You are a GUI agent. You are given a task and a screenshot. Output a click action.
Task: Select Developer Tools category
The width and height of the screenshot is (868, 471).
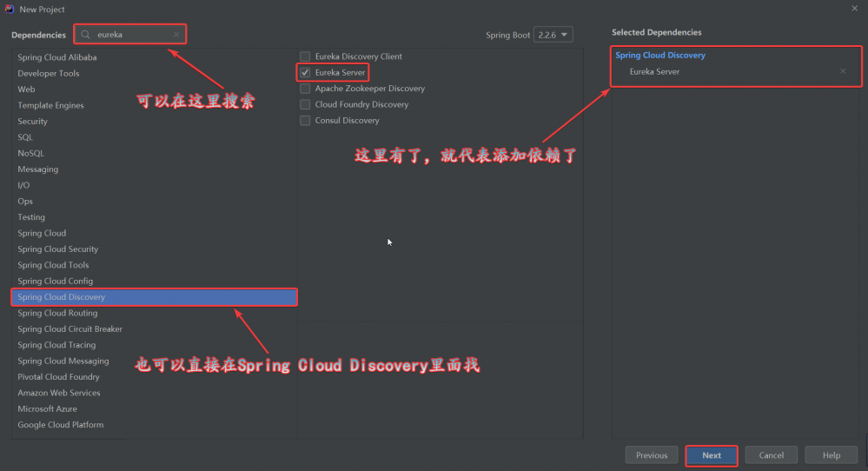coord(154,73)
